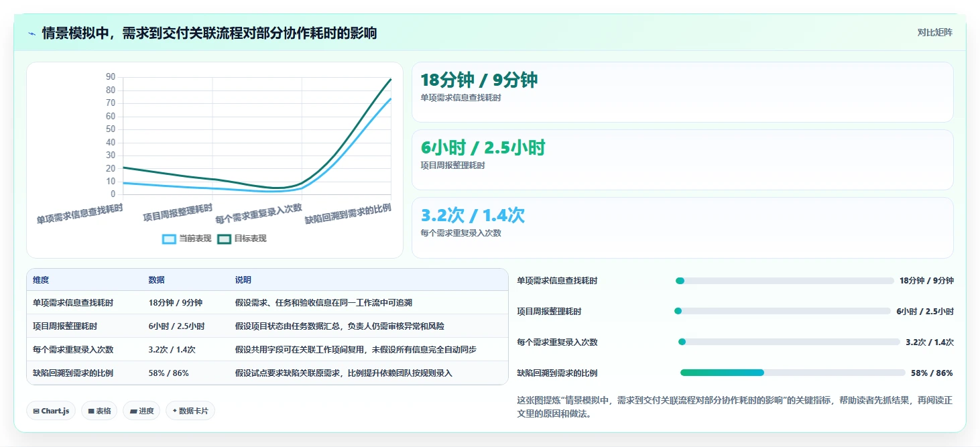The image size is (980, 447).
Task: Click the 18分钟 / 9分钟 value beside the progress bar
Action: [x=926, y=281]
